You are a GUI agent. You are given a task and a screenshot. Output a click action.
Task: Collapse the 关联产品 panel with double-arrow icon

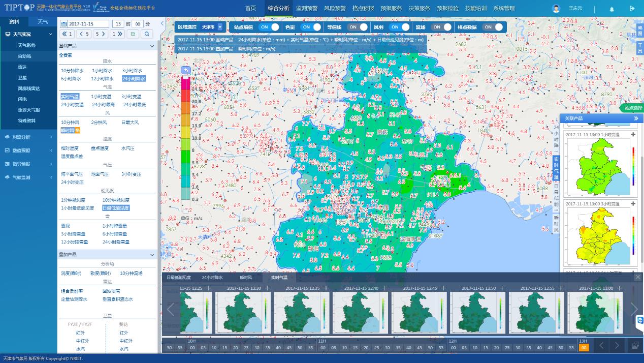636,118
